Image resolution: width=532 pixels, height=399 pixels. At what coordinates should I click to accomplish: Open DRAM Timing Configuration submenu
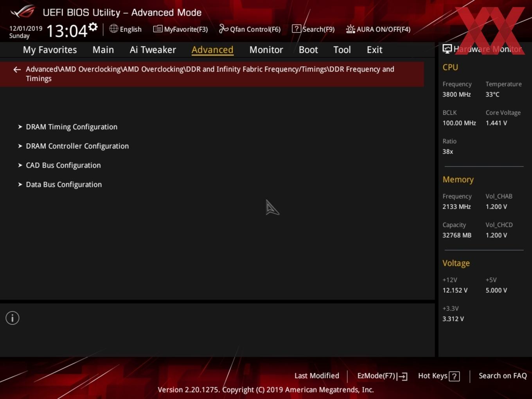point(72,127)
